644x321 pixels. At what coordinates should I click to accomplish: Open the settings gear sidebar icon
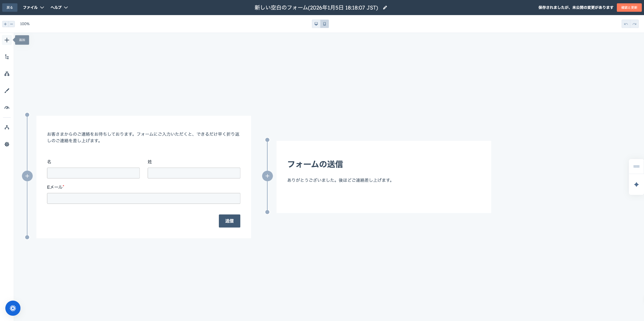(7, 144)
